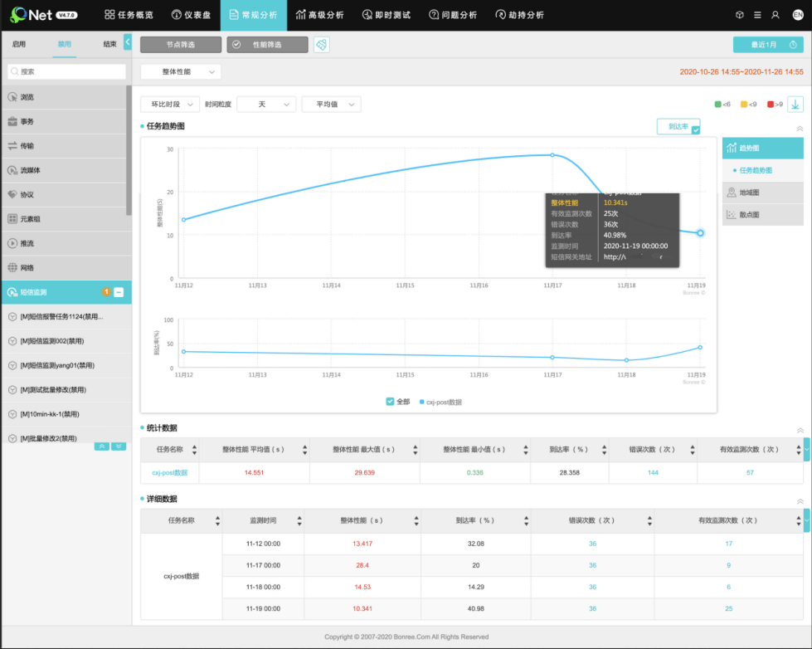The image size is (812, 649).
Task: Open cxj-post数据 link in statistics table
Action: point(169,472)
